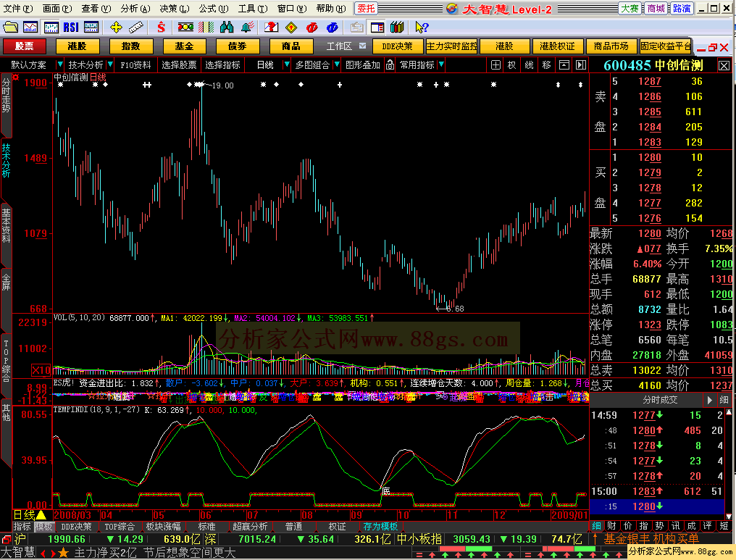Toggle the X10 volume scale box

tap(41, 370)
